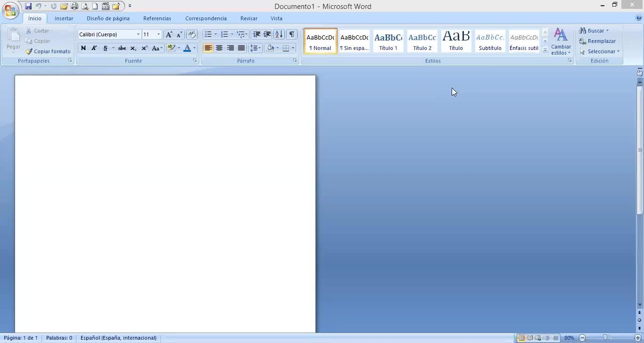Viewport: 644px width, 343px height.
Task: Click the language indicator Español (España, internacional)
Action: (118, 338)
